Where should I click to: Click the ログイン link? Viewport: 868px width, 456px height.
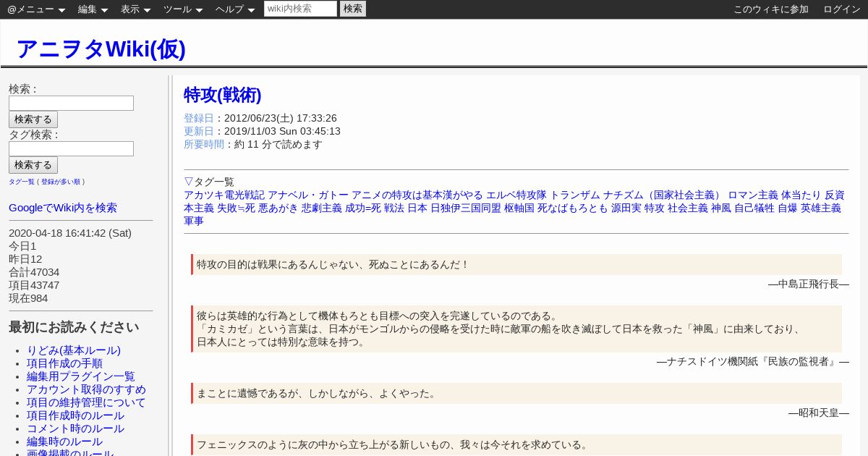point(842,9)
